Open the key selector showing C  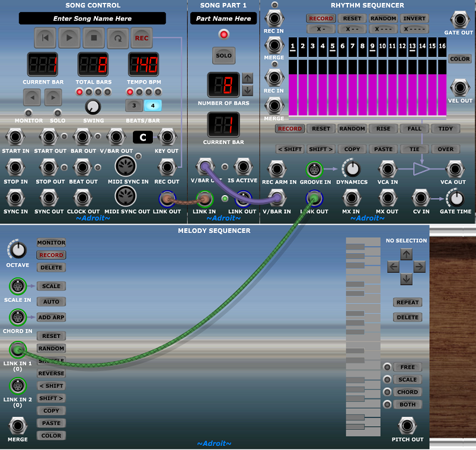143,137
